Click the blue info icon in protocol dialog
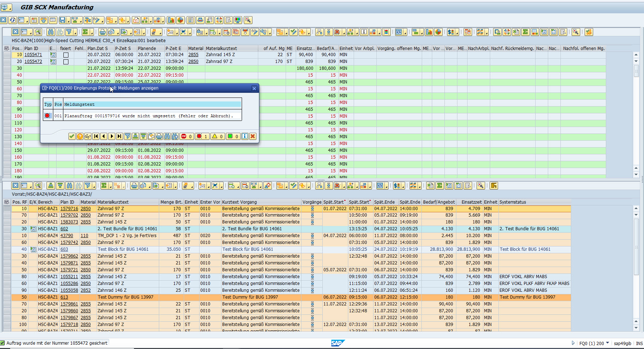Viewport: 644px width, 349px height. [245, 136]
